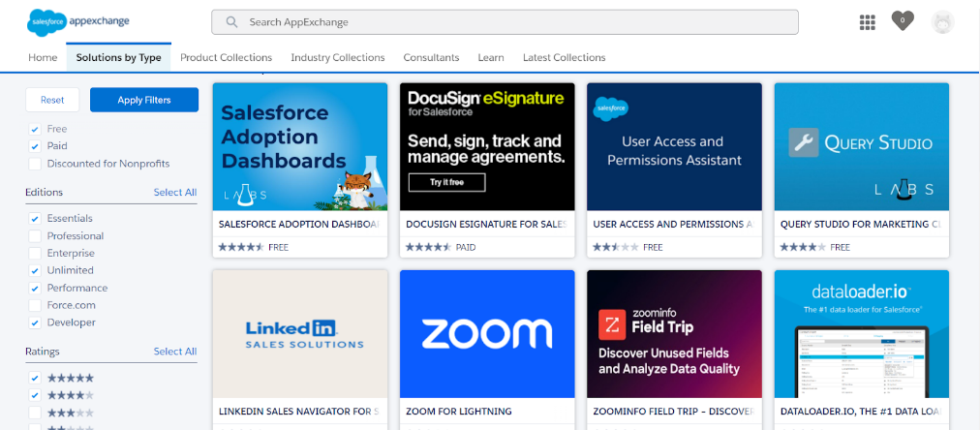Uncheck the four-star rating filter
Screen dimensions: 980x430
(35, 396)
